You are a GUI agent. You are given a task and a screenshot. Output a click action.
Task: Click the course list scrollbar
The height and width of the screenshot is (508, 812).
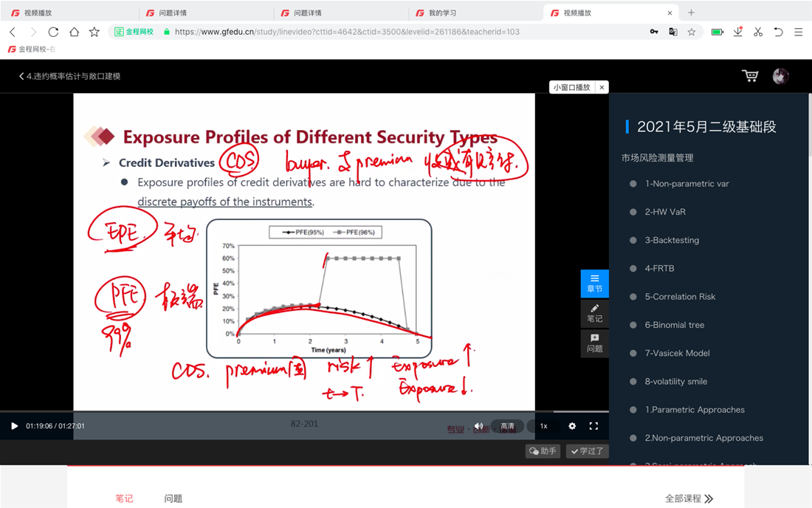(809, 278)
